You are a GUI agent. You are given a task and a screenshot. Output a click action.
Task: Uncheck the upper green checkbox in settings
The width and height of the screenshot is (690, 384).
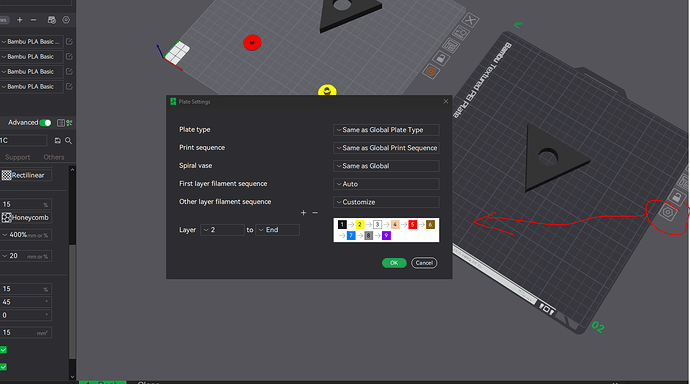(x=4, y=350)
